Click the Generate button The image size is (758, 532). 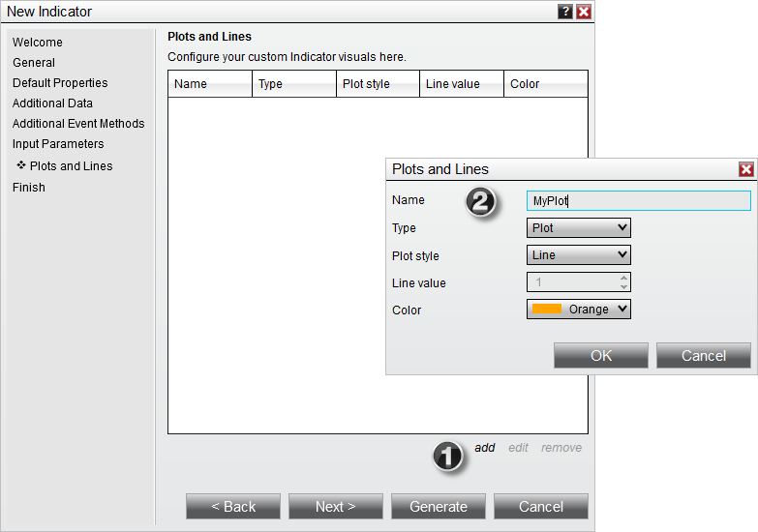pyautogui.click(x=439, y=507)
